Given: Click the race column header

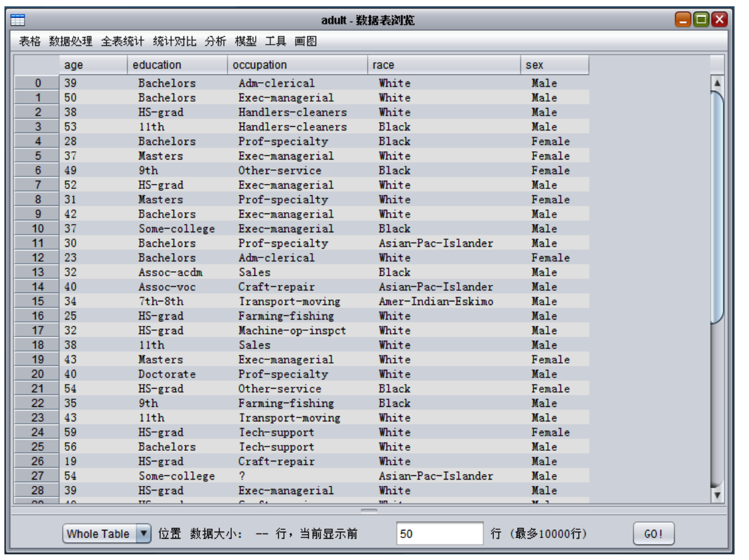Looking at the screenshot, I should point(444,65).
